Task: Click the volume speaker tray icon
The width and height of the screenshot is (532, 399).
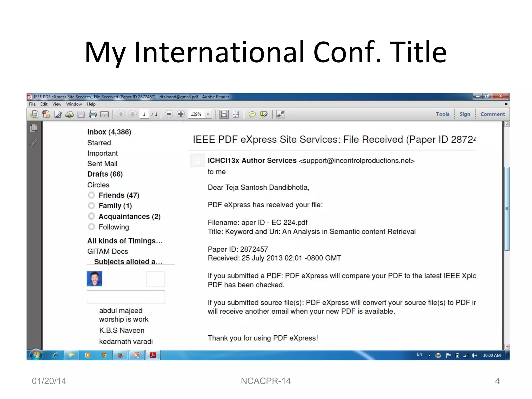Action: (474, 356)
